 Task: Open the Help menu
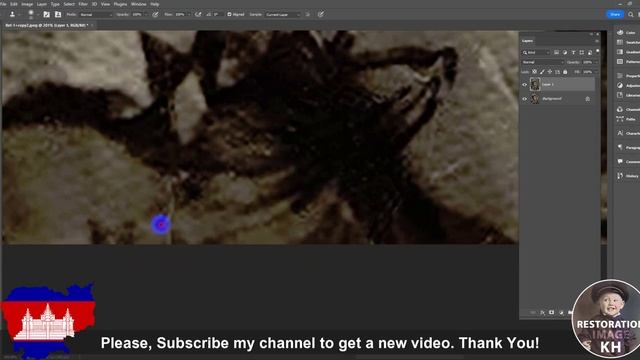155,4
